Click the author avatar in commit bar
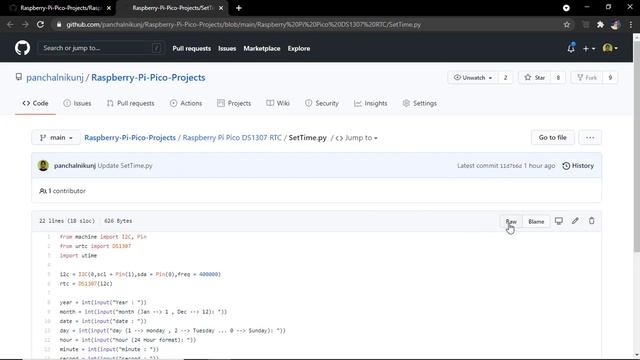 [43, 165]
